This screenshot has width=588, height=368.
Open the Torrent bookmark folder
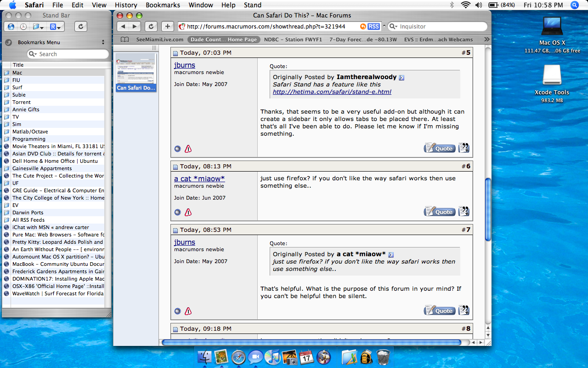tap(54, 102)
